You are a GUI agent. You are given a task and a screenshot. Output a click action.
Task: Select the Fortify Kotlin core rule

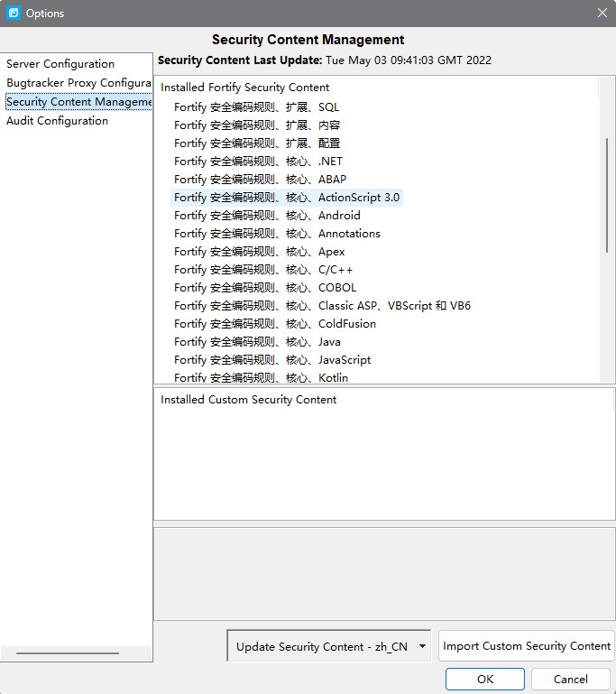click(x=261, y=377)
